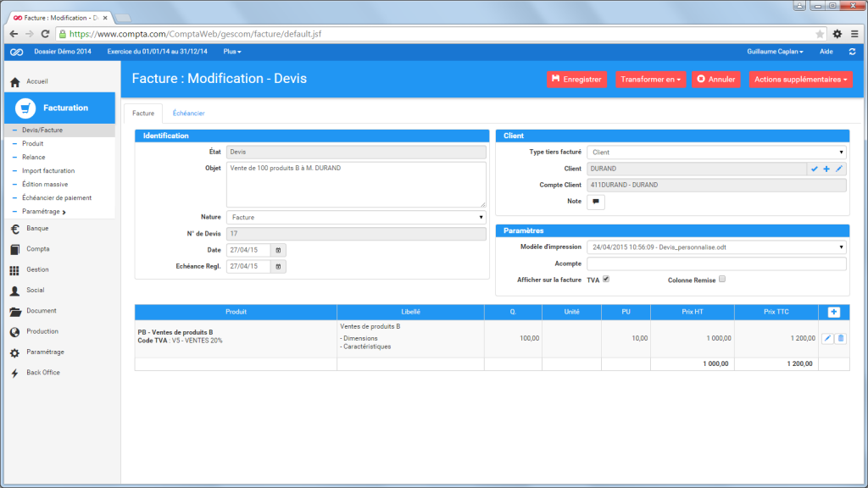Enable the Colonne Remise checkbox
The image size is (868, 488).
721,280
